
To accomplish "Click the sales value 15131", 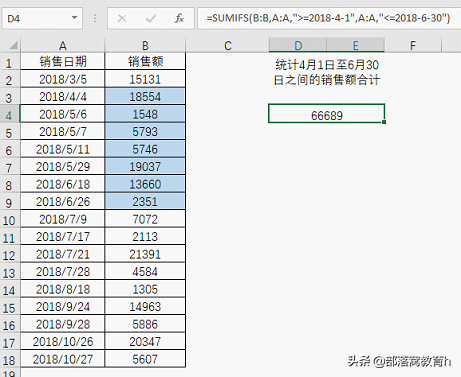I will coord(145,79).
